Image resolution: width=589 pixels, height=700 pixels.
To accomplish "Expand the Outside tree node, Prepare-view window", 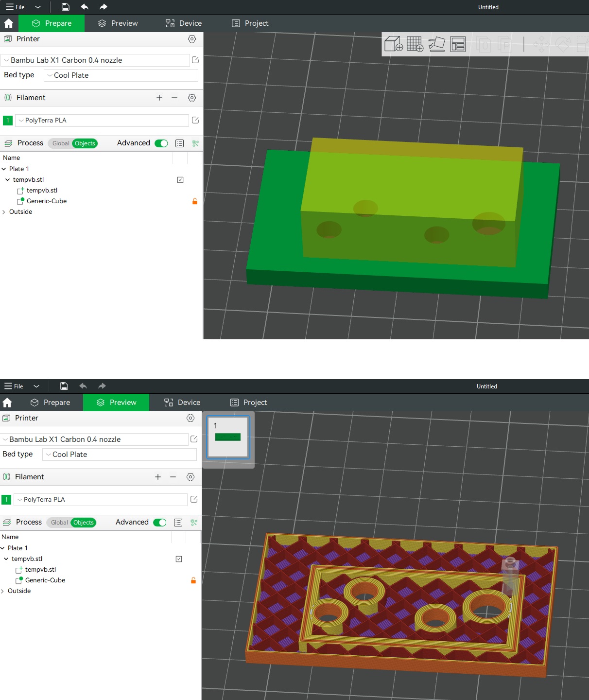I will coord(4,212).
